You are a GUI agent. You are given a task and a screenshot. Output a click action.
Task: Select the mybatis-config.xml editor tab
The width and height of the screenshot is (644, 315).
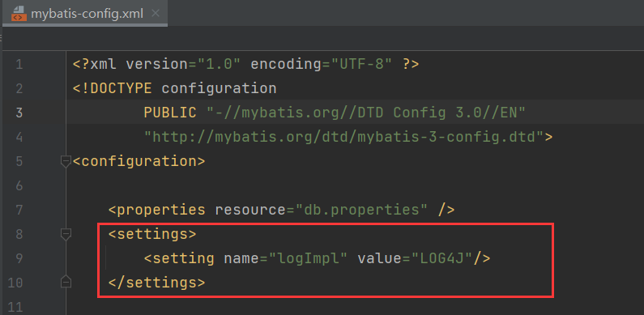(x=84, y=14)
